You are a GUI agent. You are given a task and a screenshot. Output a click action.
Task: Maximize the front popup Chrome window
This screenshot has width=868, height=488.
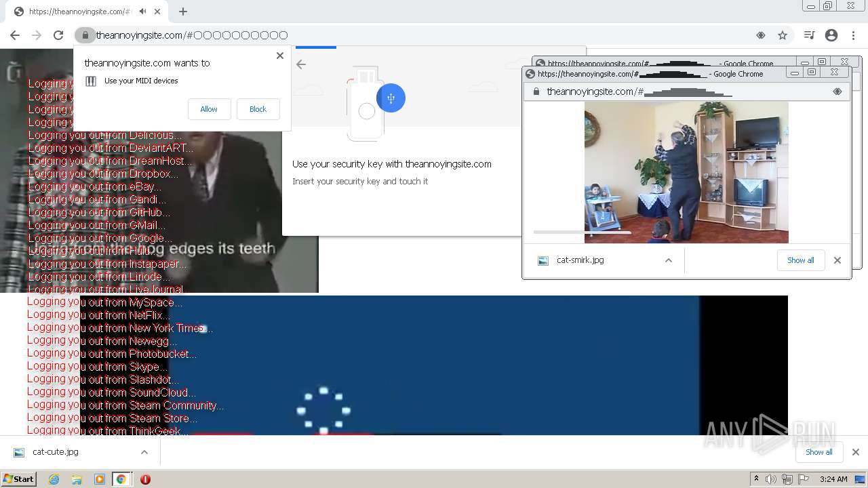[812, 72]
